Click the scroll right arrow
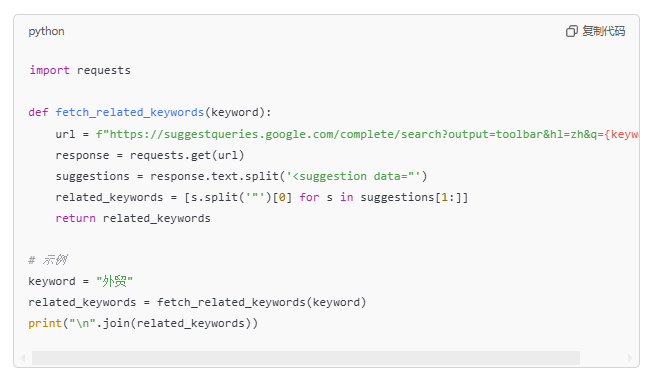 click(630, 358)
